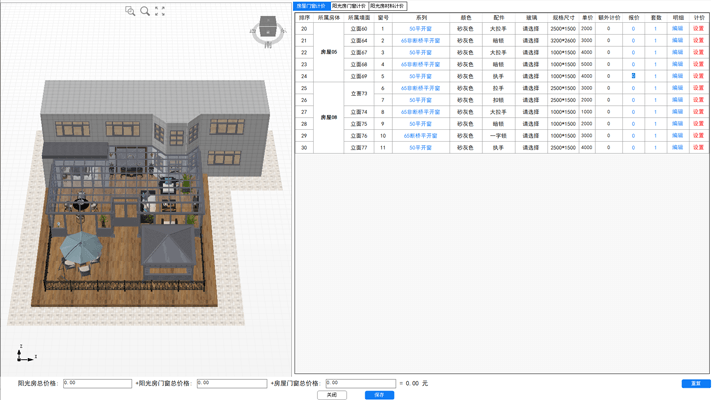This screenshot has height=400, width=712.
Task: Click the fit-to-screen expand icon
Action: coord(160,11)
